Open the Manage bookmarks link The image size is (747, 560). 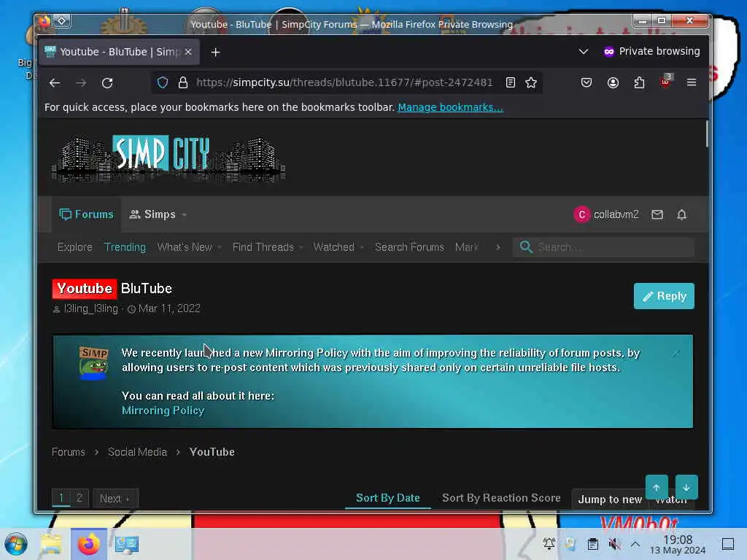(450, 107)
